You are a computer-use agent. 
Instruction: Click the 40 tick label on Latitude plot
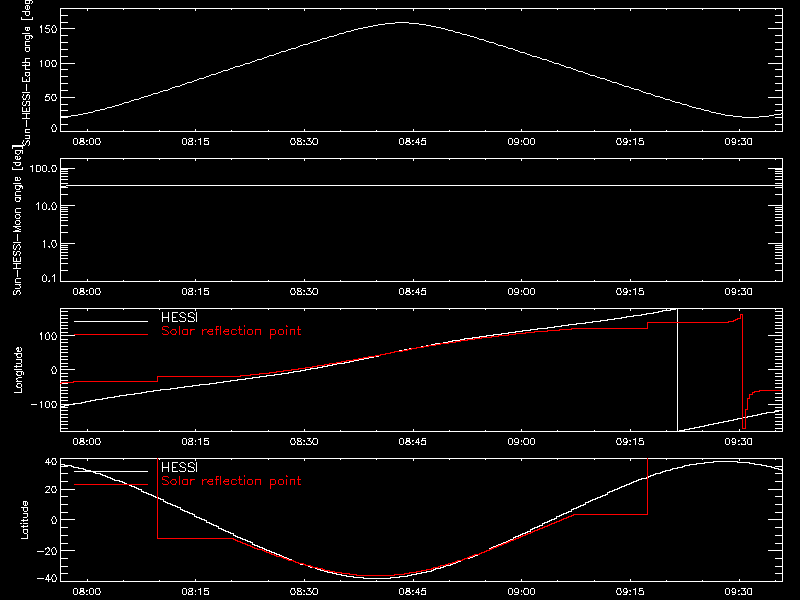click(51, 462)
